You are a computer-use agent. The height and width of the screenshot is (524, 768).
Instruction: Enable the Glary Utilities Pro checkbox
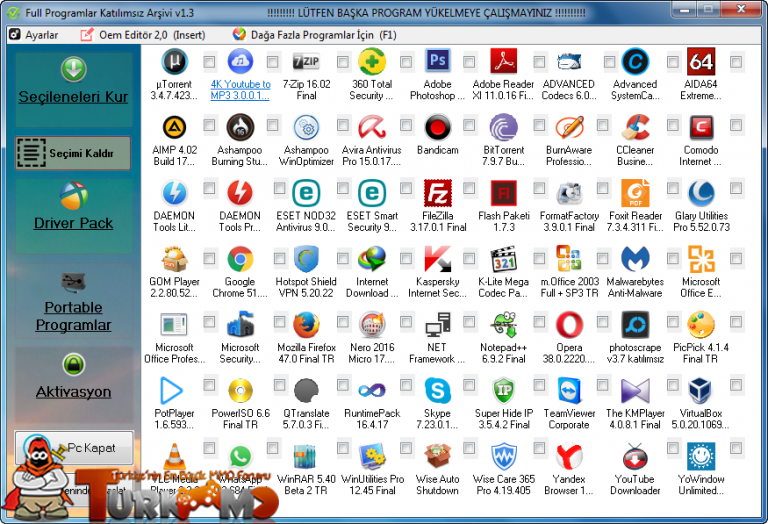(736, 188)
